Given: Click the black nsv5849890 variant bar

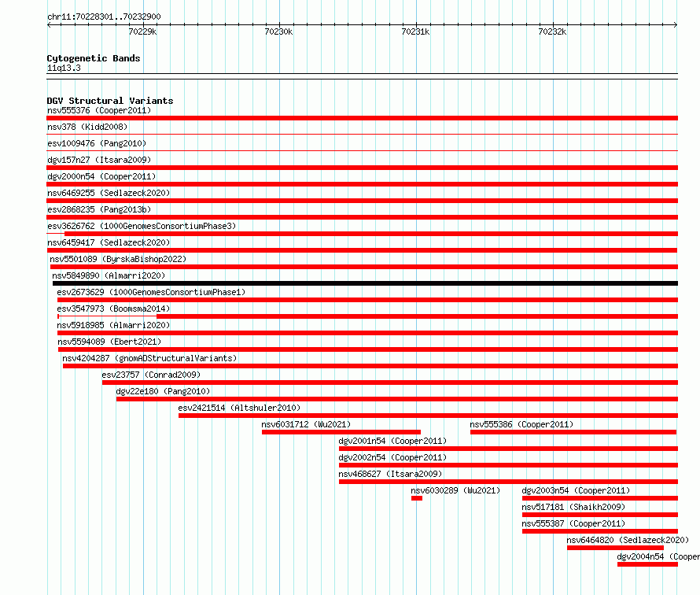Looking at the screenshot, I should (365, 283).
